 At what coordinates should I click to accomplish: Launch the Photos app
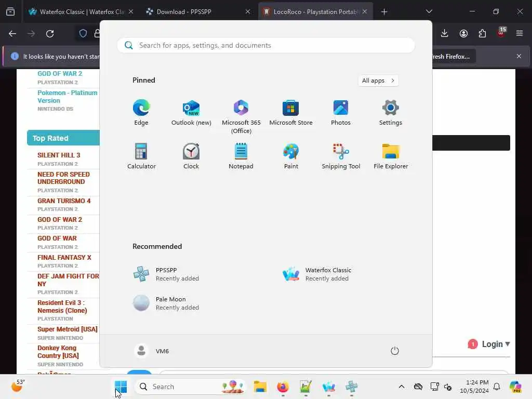(341, 113)
